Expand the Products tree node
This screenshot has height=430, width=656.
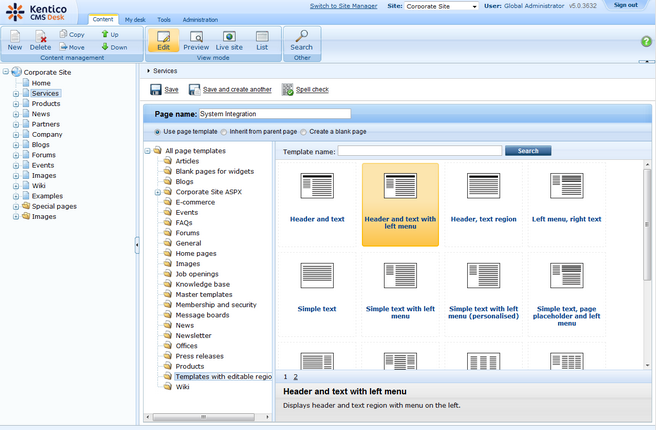coord(16,104)
